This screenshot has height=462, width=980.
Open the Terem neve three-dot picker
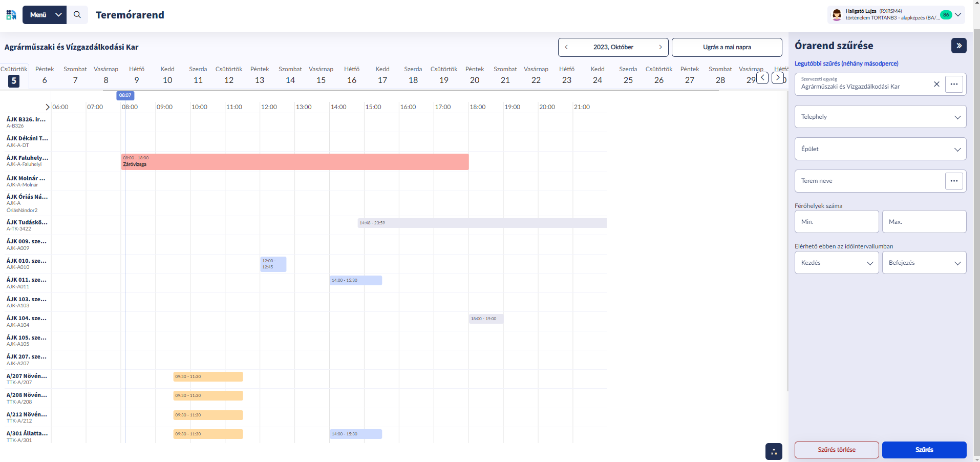point(954,181)
